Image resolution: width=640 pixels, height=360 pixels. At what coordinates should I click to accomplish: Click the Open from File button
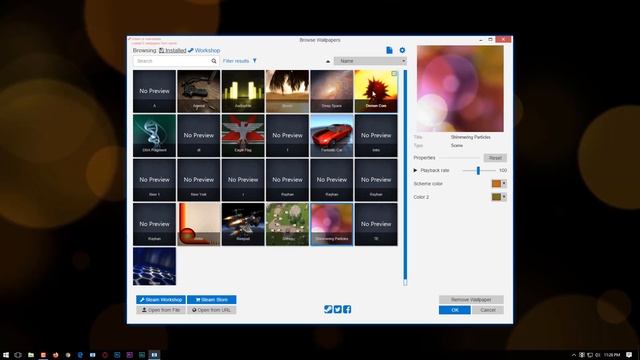coord(161,310)
